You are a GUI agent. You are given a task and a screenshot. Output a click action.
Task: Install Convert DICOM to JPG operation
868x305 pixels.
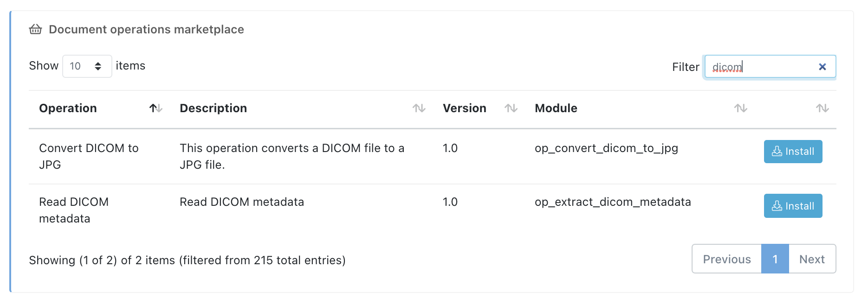pyautogui.click(x=793, y=152)
